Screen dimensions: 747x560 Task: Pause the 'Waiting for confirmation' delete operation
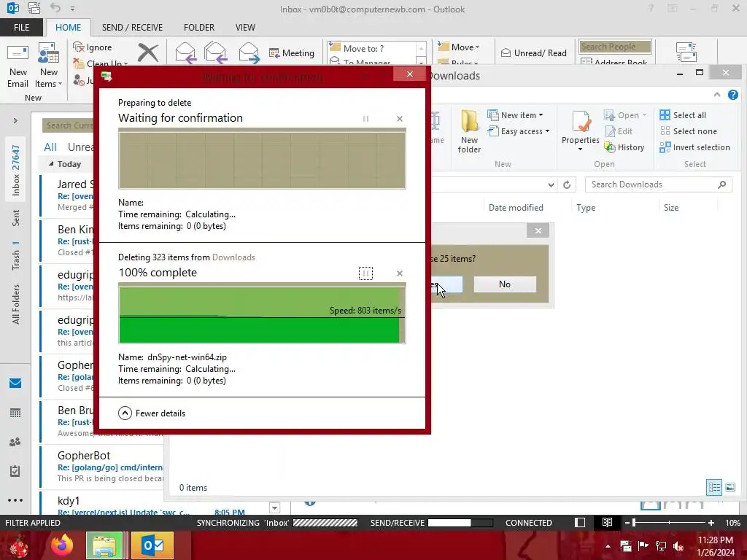click(x=365, y=119)
